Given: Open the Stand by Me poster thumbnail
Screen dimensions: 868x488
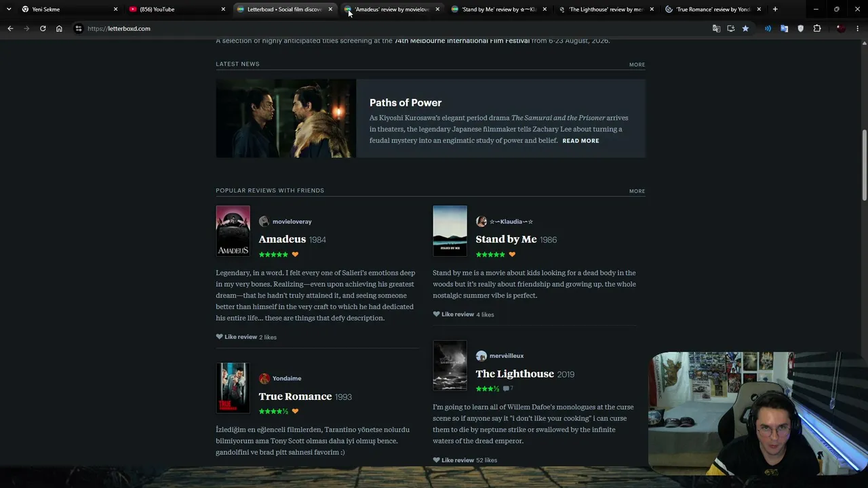Looking at the screenshot, I should coord(450,231).
